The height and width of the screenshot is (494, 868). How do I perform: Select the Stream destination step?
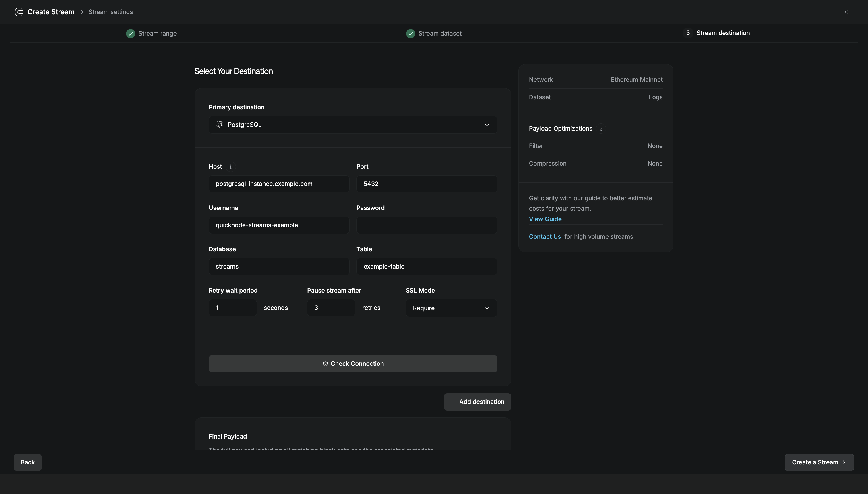pos(716,33)
